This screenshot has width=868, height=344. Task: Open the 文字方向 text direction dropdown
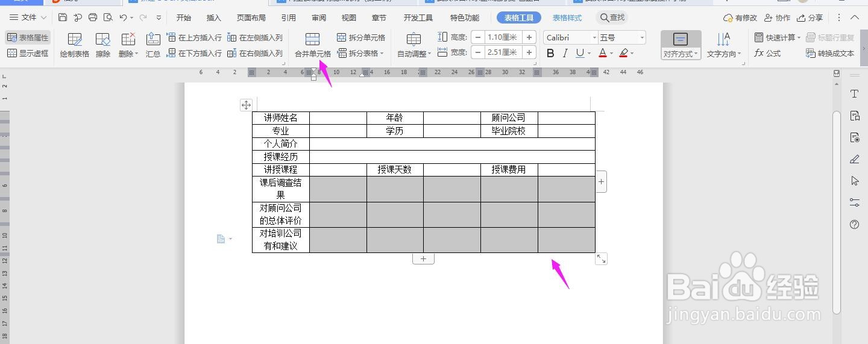724,46
